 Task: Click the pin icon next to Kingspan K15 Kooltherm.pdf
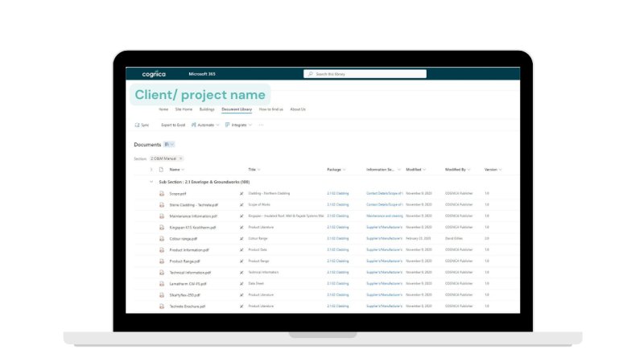click(x=241, y=228)
